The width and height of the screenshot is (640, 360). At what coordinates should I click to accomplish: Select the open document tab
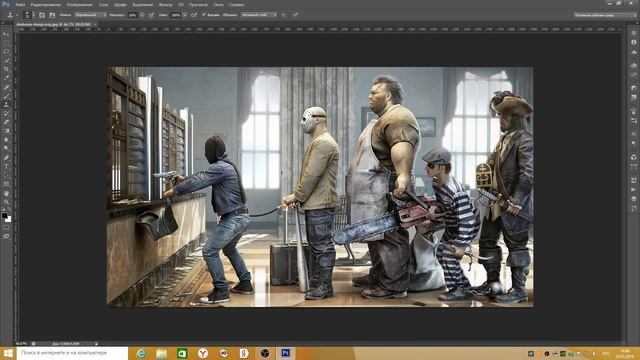click(x=53, y=24)
